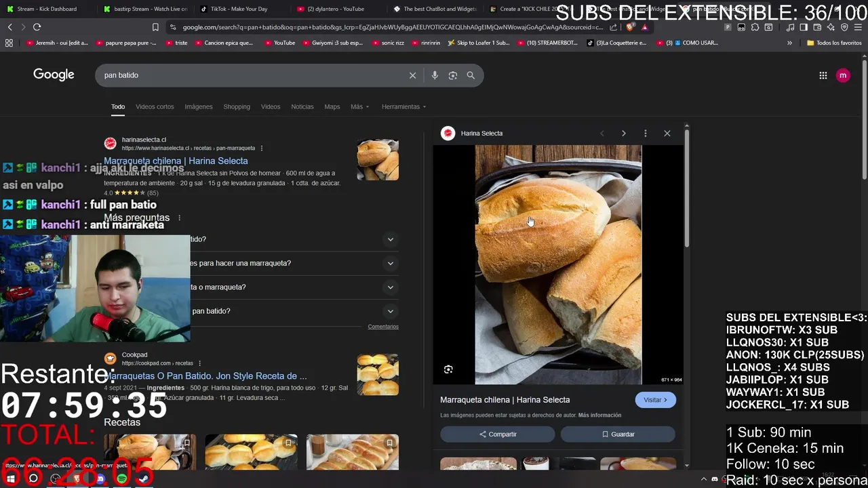The width and height of the screenshot is (868, 488).
Task: Open the 'YouTube' bookmark in the bookmarks bar
Action: point(279,43)
